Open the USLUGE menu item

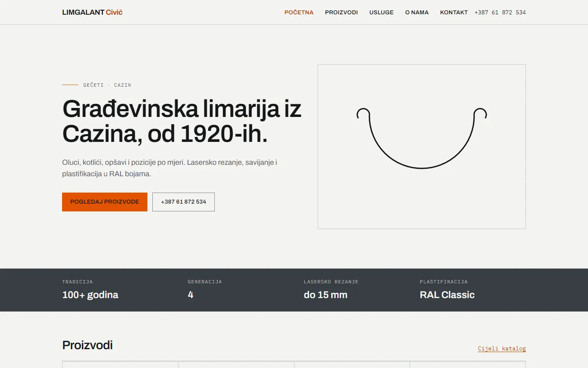[381, 12]
